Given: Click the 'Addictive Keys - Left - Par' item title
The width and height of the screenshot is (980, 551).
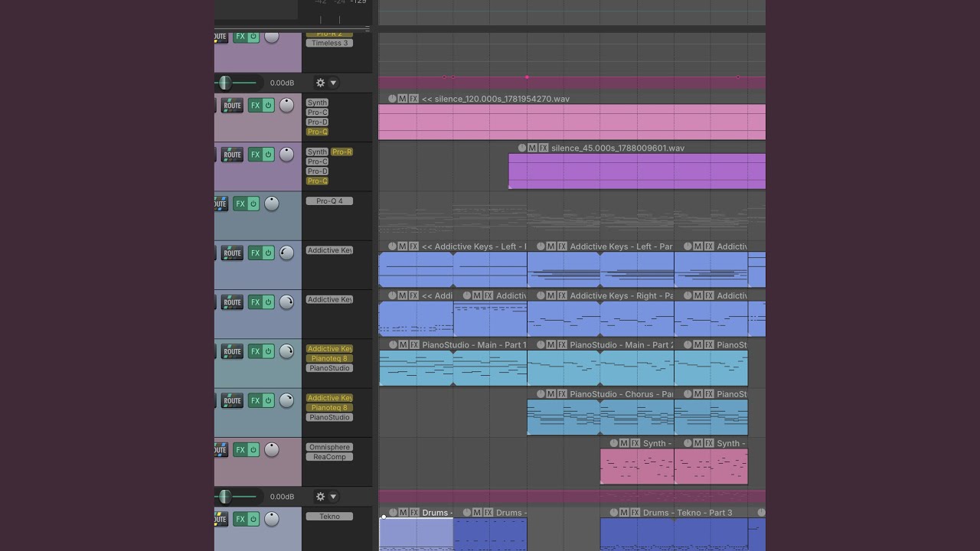Looking at the screenshot, I should 621,246.
